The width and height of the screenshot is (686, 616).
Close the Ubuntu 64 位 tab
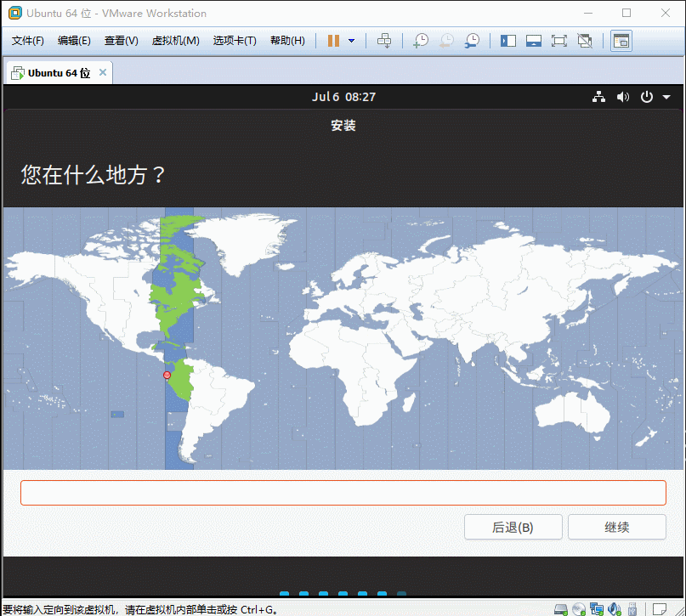103,73
